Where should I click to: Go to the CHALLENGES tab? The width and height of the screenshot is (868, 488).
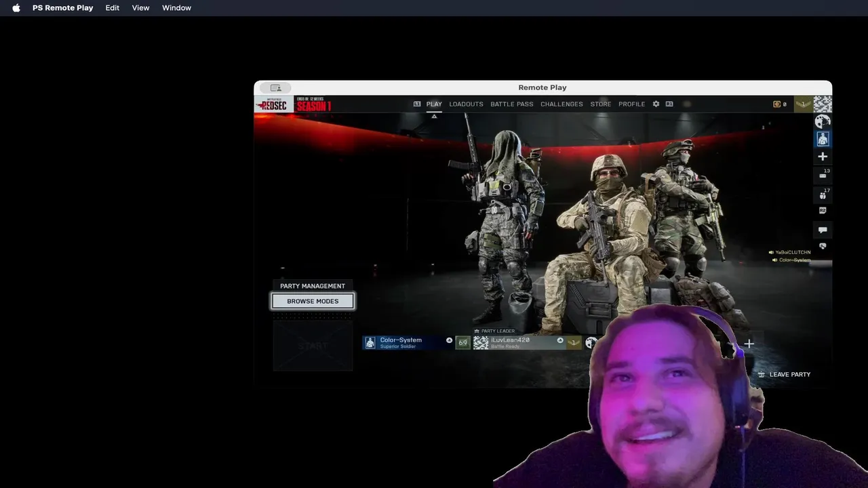(561, 104)
